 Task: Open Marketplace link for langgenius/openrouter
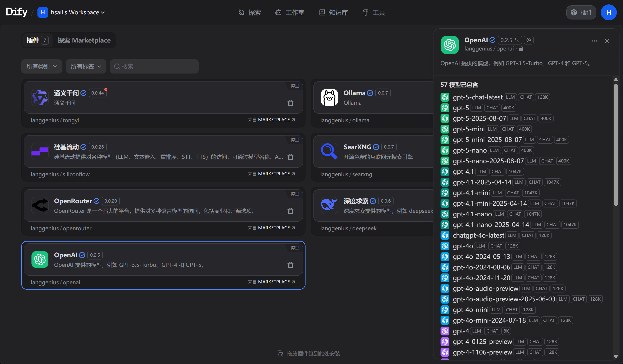pos(271,228)
